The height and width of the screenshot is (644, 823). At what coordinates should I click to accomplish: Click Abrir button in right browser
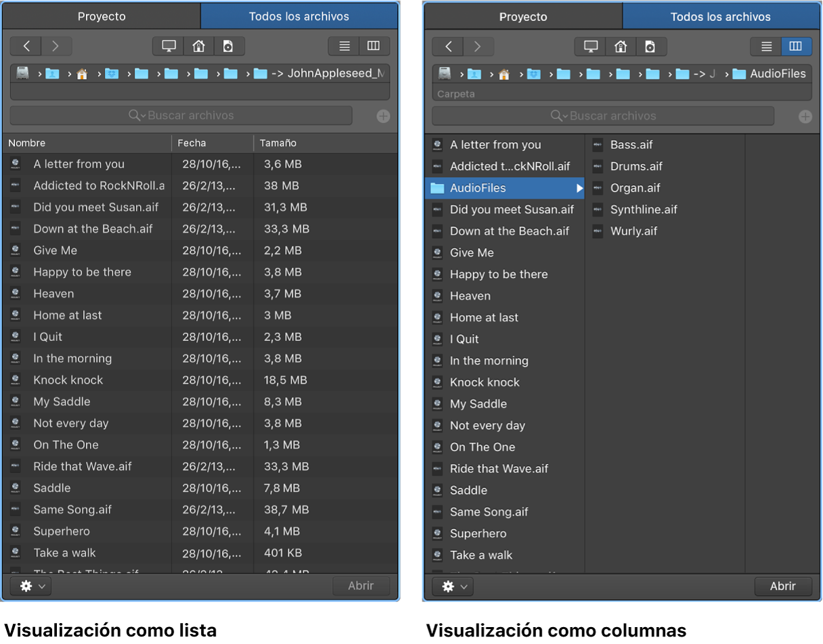783,586
